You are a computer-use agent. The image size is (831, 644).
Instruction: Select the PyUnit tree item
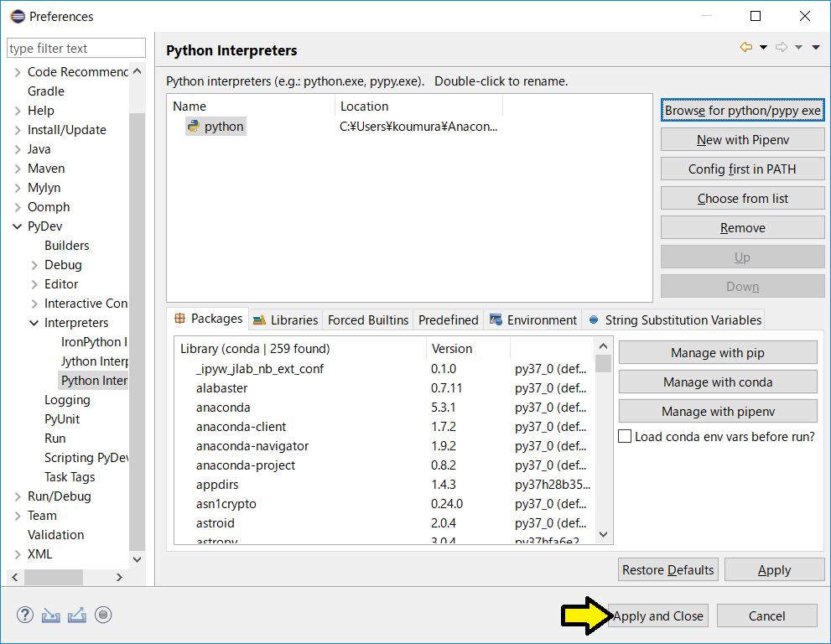click(62, 419)
